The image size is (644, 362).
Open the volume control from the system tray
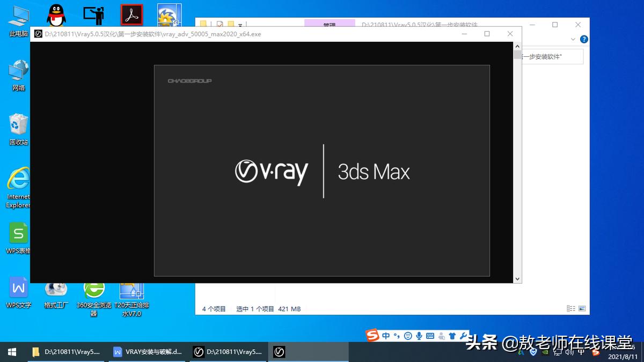click(570, 352)
